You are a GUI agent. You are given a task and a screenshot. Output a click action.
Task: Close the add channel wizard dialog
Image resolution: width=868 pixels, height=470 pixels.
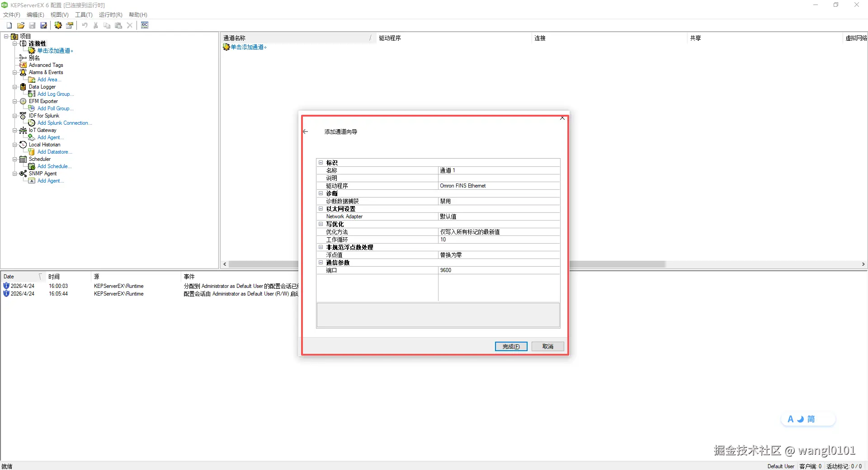click(562, 118)
